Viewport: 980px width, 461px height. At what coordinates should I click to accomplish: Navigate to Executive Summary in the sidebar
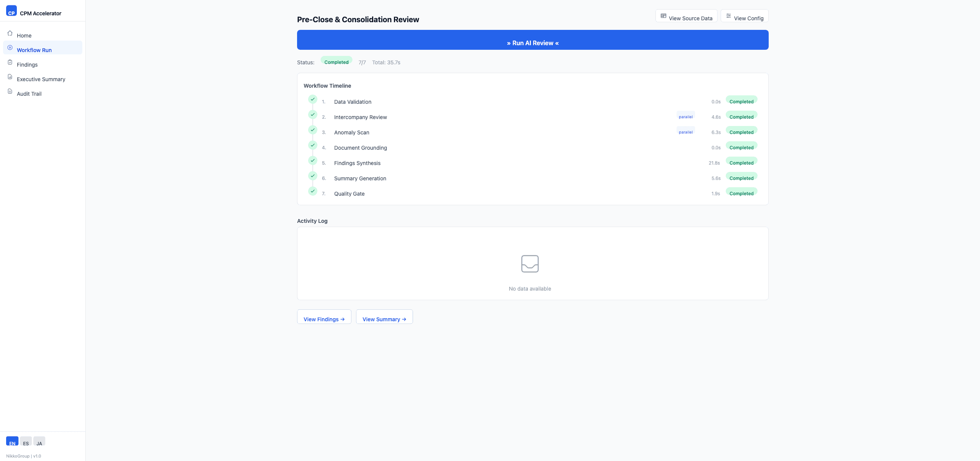[x=41, y=79]
